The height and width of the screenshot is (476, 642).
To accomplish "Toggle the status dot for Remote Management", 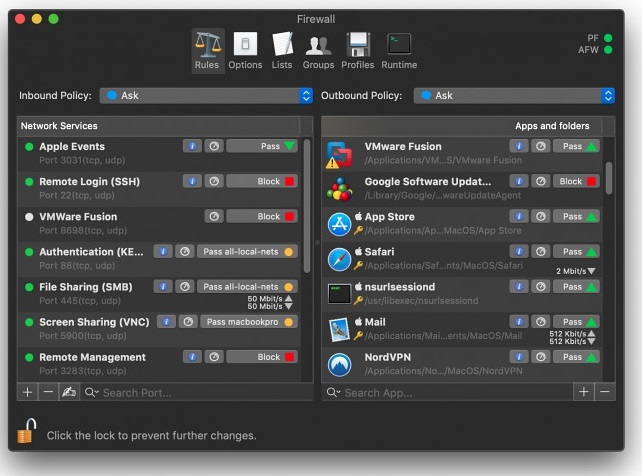I will (29, 357).
